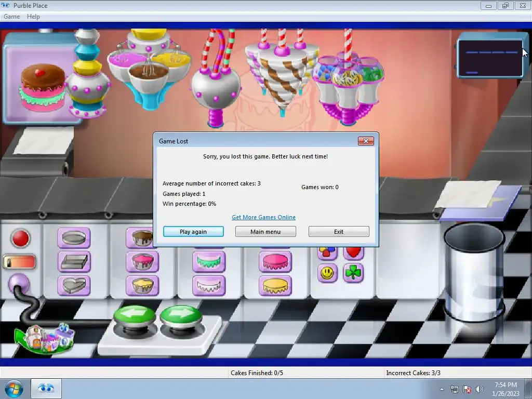Click the metal trash can
This screenshot has width=532, height=399.
(474, 273)
